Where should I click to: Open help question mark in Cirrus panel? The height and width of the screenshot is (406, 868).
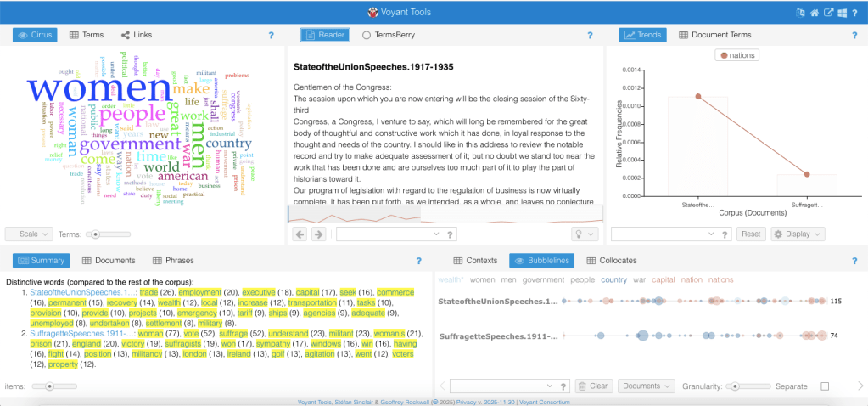point(271,36)
